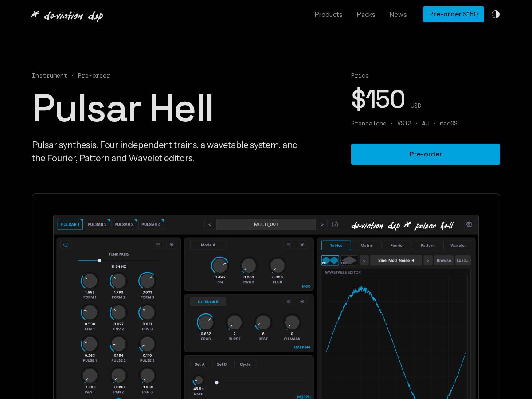Click the MASKING panel randomize star icon
The width and height of the screenshot is (532, 399).
coord(302,301)
